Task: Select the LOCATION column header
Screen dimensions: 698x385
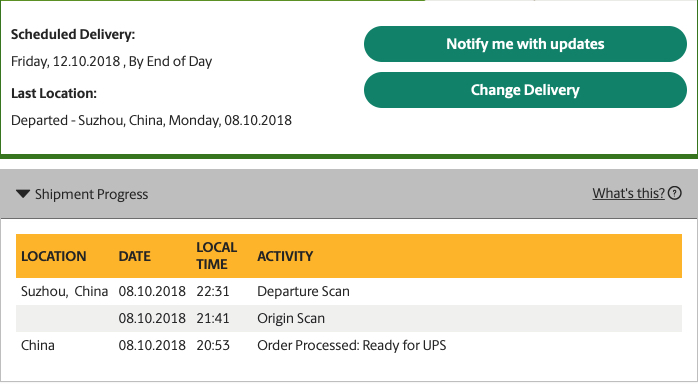Action: [54, 256]
